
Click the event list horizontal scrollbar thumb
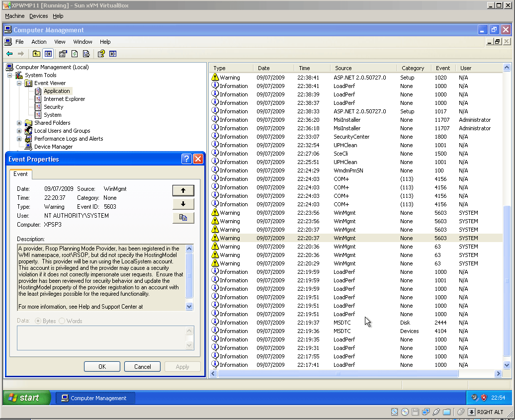pyautogui.click(x=338, y=373)
